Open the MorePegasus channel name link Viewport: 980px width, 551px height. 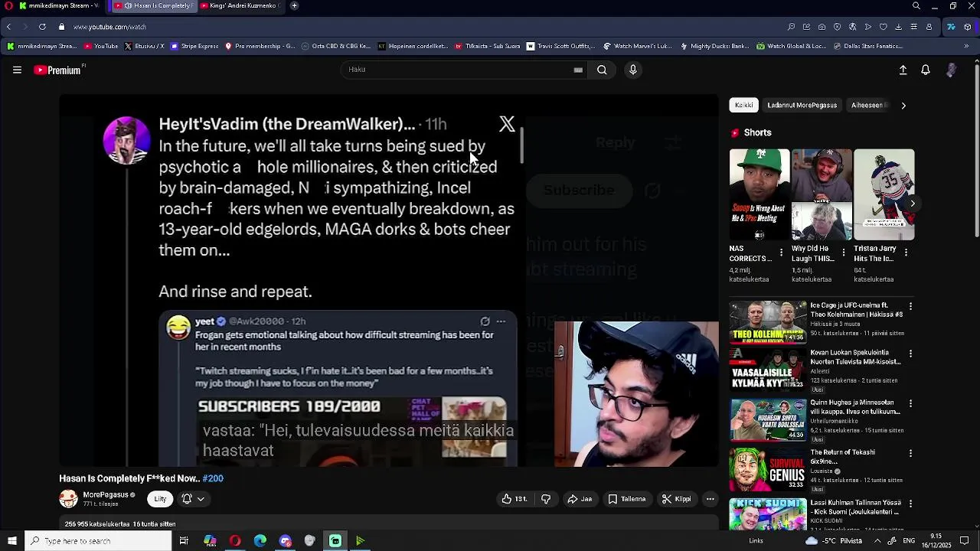pos(105,495)
